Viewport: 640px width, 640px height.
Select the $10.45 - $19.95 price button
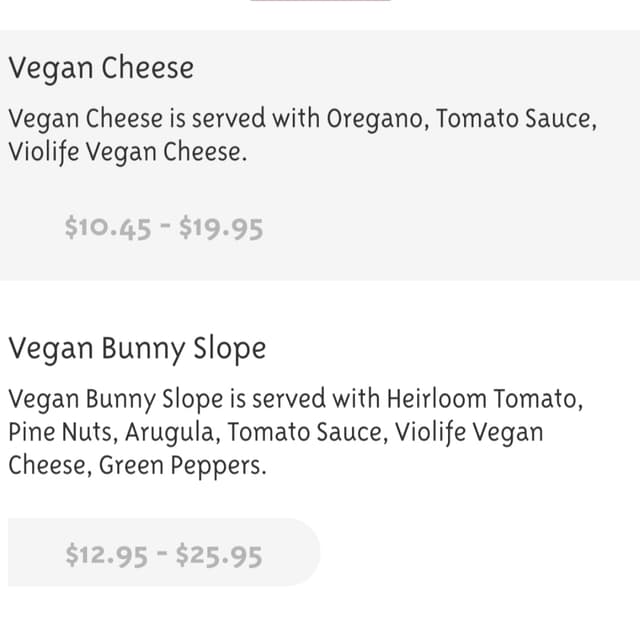tap(164, 228)
